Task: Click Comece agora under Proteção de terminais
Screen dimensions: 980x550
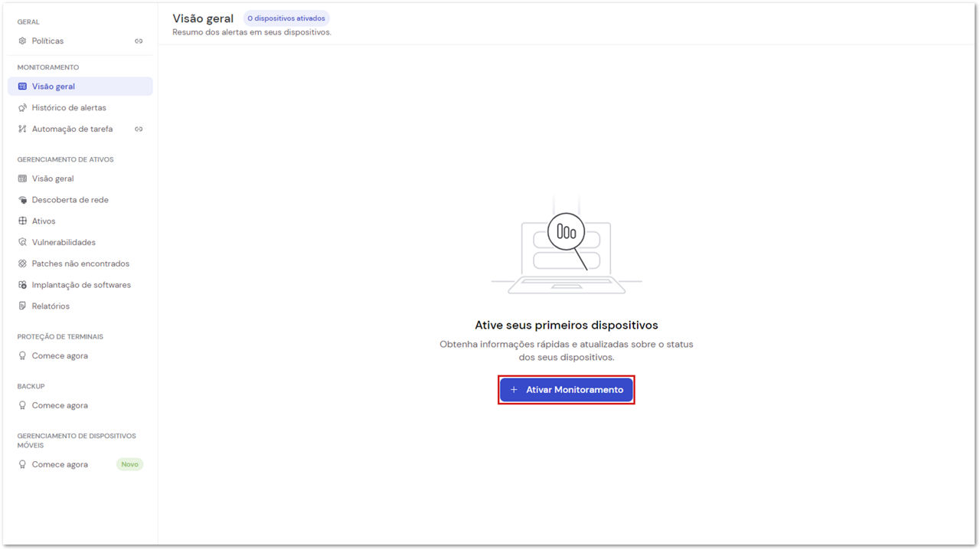Action: click(x=80, y=356)
